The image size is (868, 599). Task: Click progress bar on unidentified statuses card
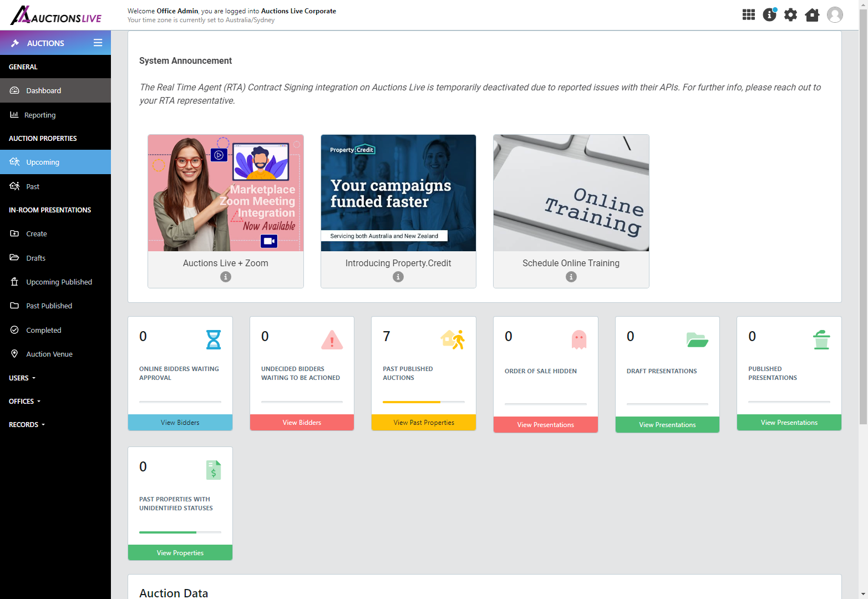click(x=180, y=532)
